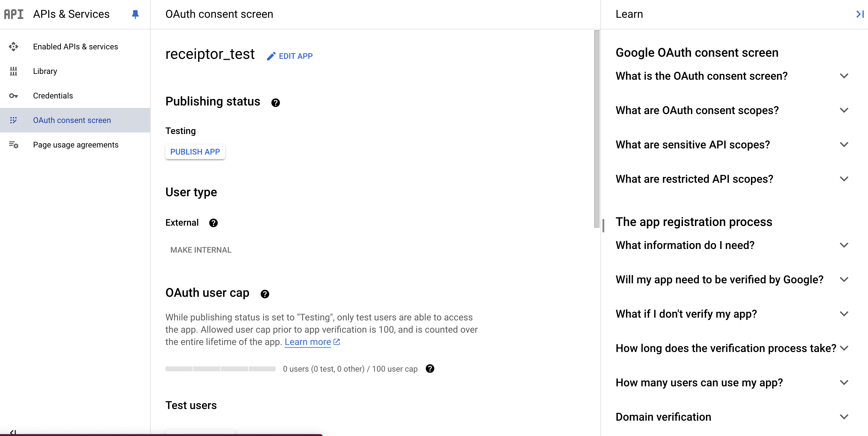Click the OAuth consent screen sidebar icon
This screenshot has width=868, height=436.
pos(13,120)
